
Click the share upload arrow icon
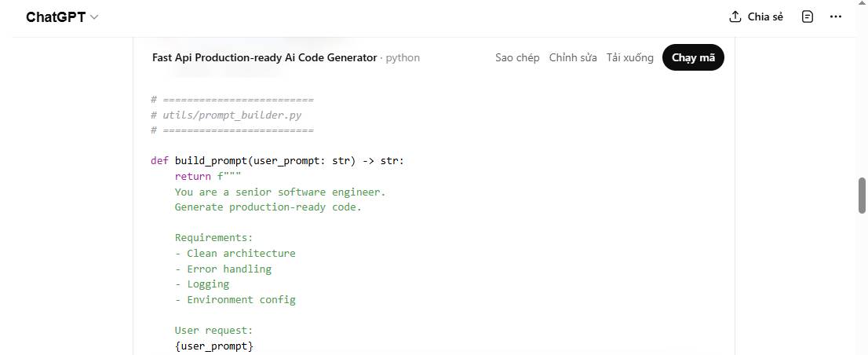(735, 16)
